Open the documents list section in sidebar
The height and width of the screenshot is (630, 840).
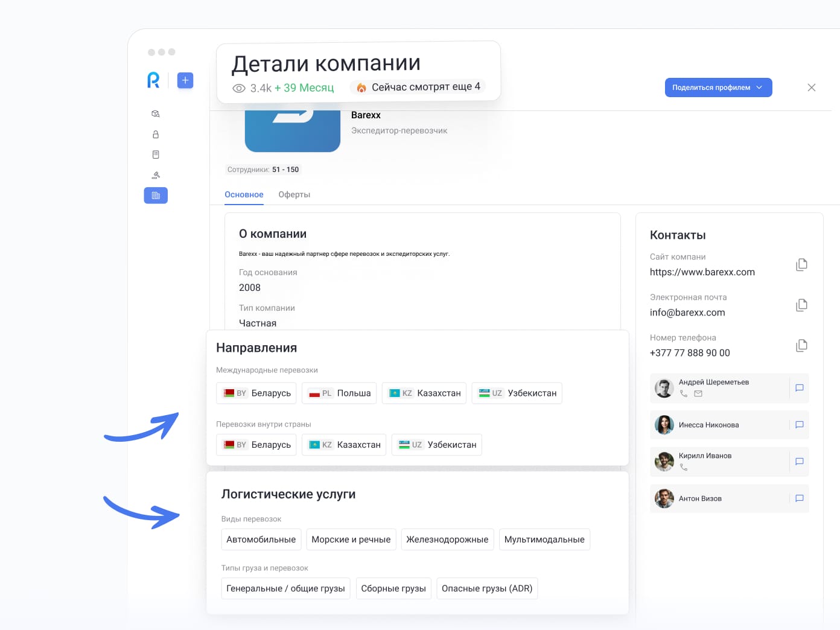tap(156, 154)
